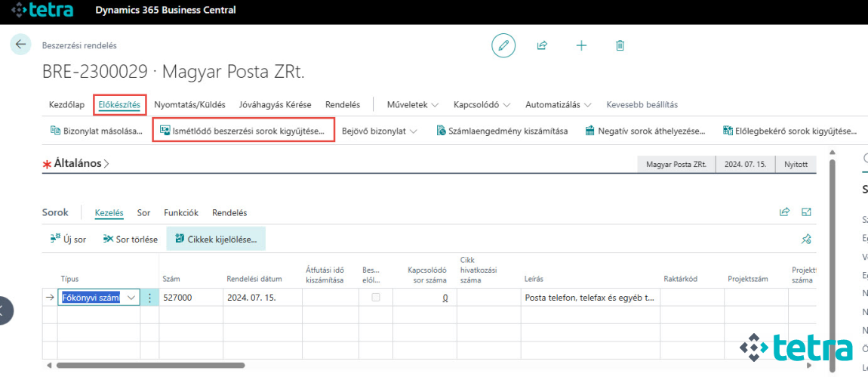The width and height of the screenshot is (868, 377).
Task: Click the Raktárkód column header
Action: [x=681, y=279]
